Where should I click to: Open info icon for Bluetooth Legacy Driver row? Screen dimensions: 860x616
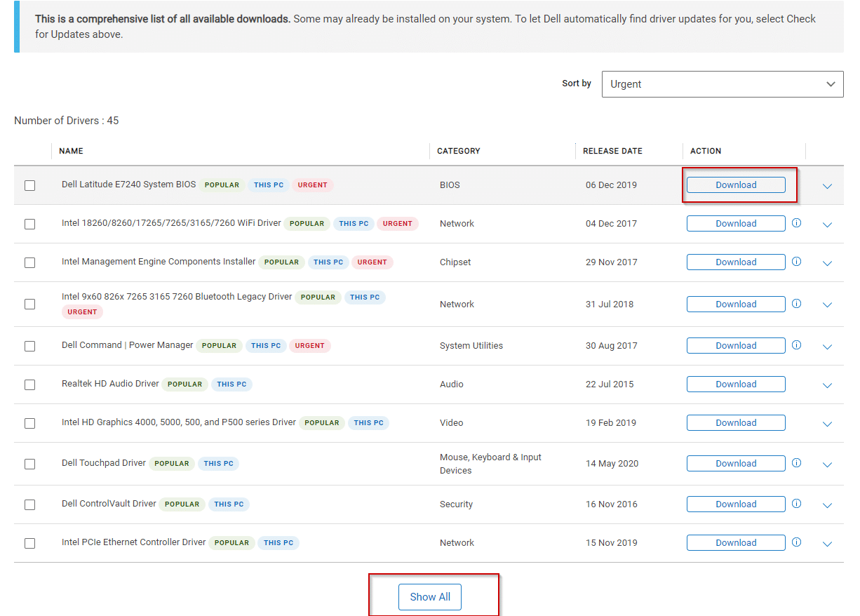pos(796,304)
